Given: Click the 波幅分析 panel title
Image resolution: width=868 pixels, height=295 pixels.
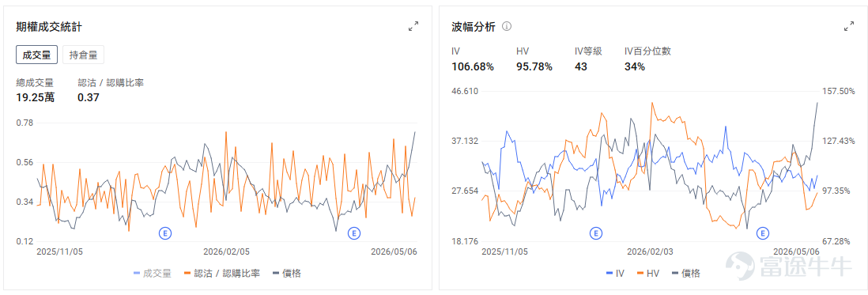Looking at the screenshot, I should pyautogui.click(x=474, y=26).
